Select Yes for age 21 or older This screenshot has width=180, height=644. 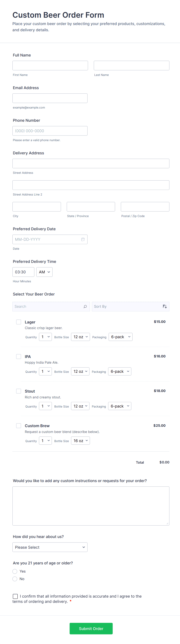[x=15, y=571]
